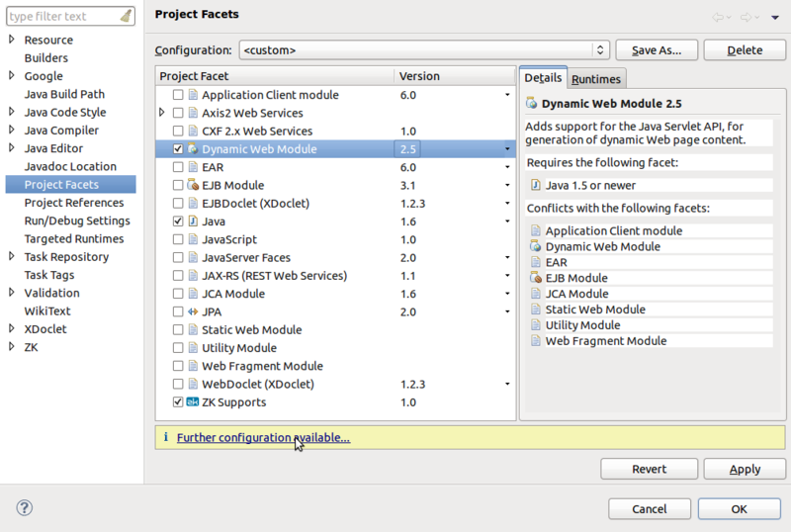
Task: Click the help question mark icon
Action: 24,507
